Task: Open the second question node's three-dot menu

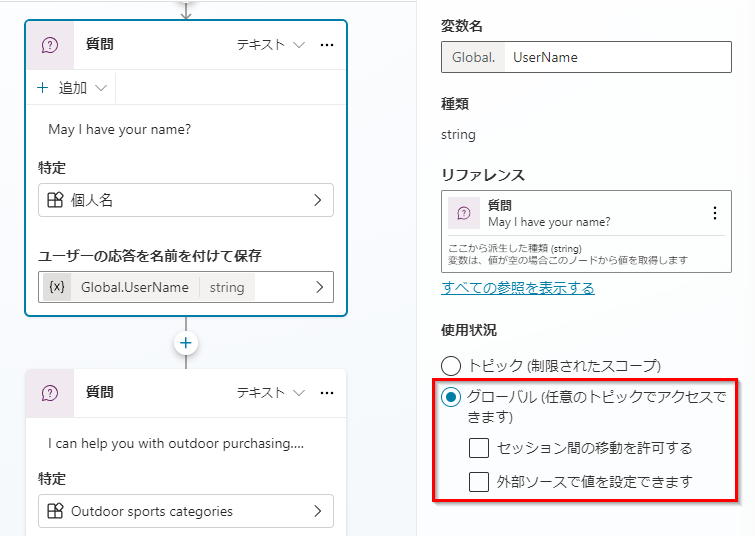Action: (x=327, y=393)
